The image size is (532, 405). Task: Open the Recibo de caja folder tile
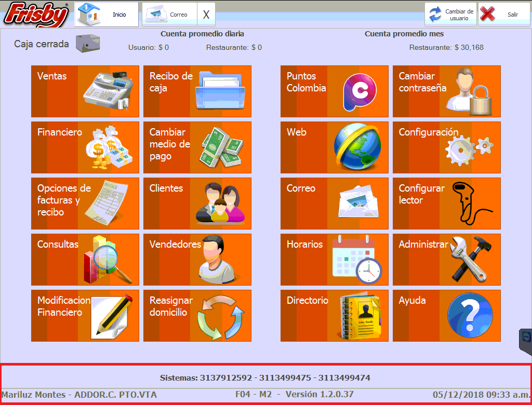(x=197, y=91)
